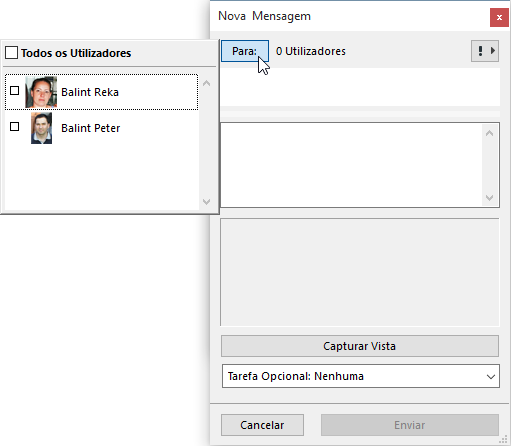This screenshot has width=511, height=446.
Task: Click the Cancelar button
Action: (x=262, y=425)
